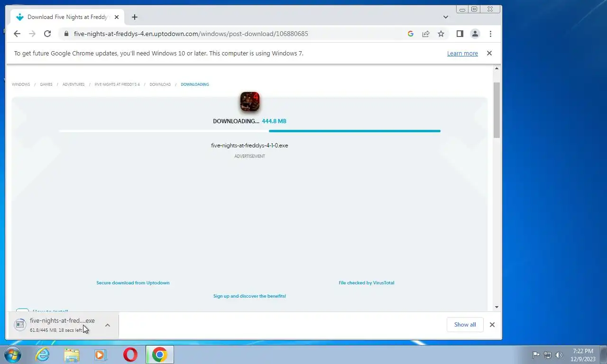Open Action Center flag icon in tray
The width and height of the screenshot is (607, 364).
536,355
